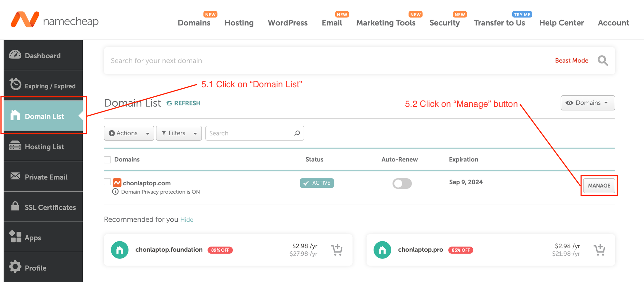Go to Help Center

point(561,23)
